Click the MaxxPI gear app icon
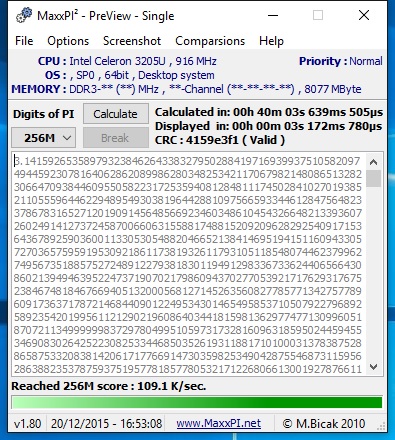 pyautogui.click(x=24, y=16)
